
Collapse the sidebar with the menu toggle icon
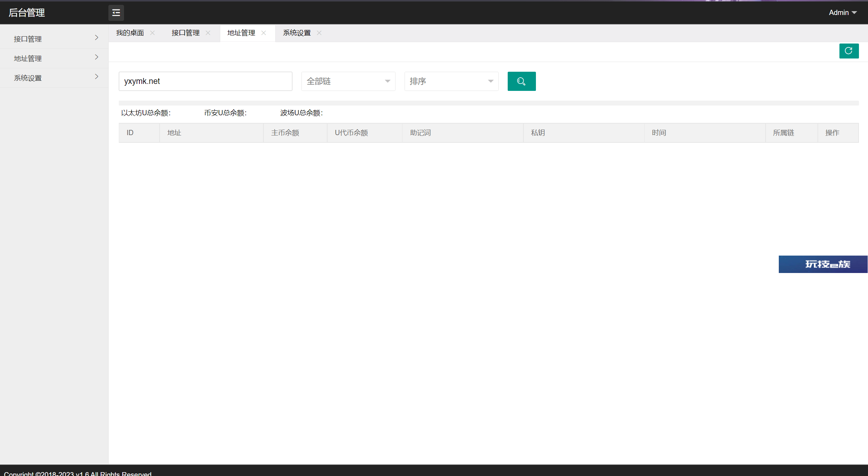coord(116,13)
